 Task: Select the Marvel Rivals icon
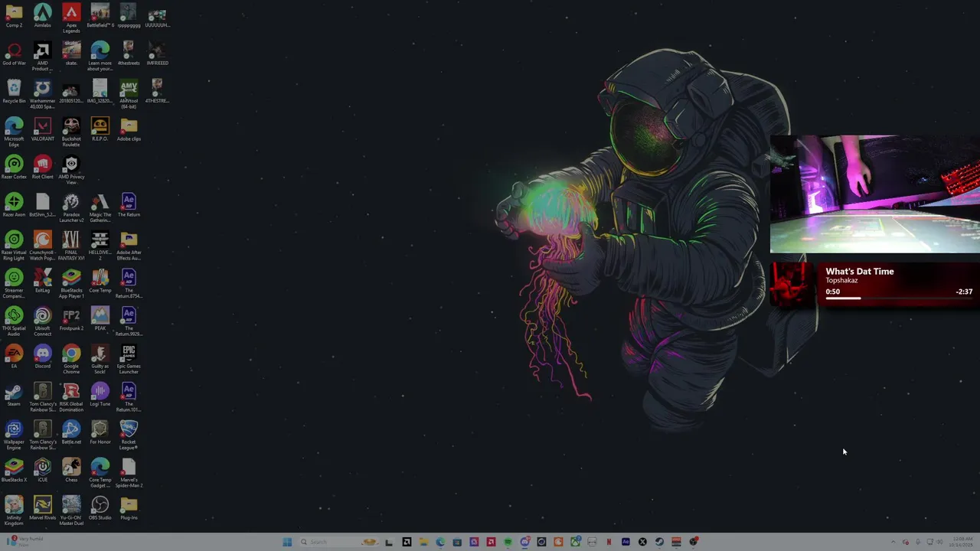(x=43, y=508)
